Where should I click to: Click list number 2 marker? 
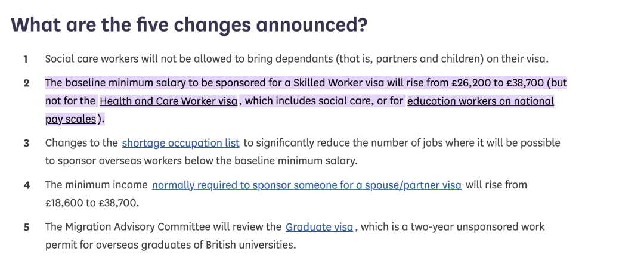tap(26, 83)
